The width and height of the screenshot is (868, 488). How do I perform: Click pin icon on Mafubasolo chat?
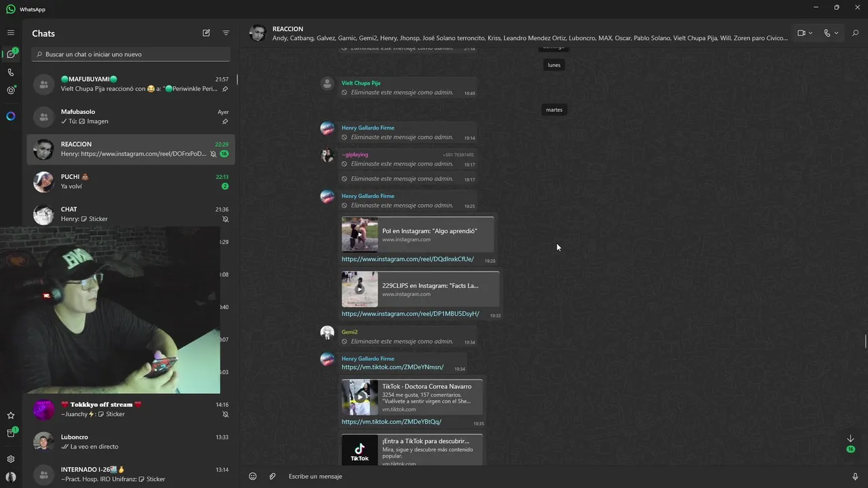(x=225, y=121)
